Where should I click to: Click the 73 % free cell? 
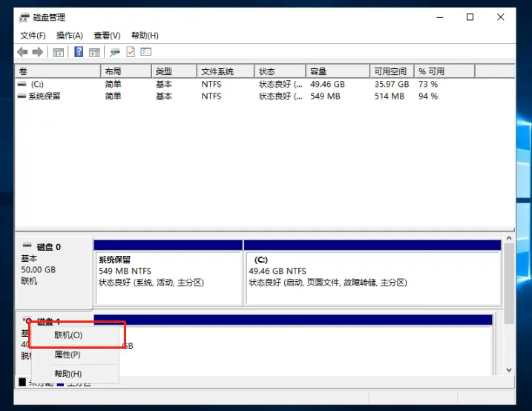(x=428, y=84)
